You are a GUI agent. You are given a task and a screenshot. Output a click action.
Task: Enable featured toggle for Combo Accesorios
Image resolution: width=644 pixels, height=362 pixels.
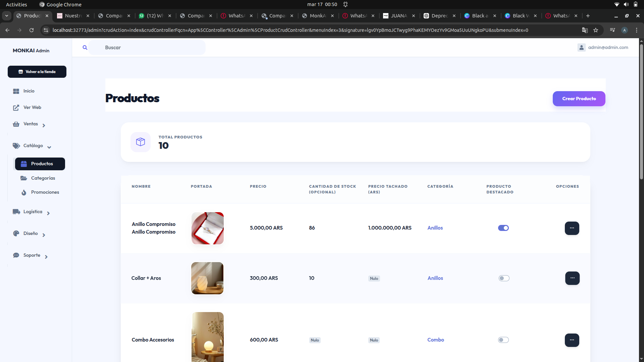503,340
